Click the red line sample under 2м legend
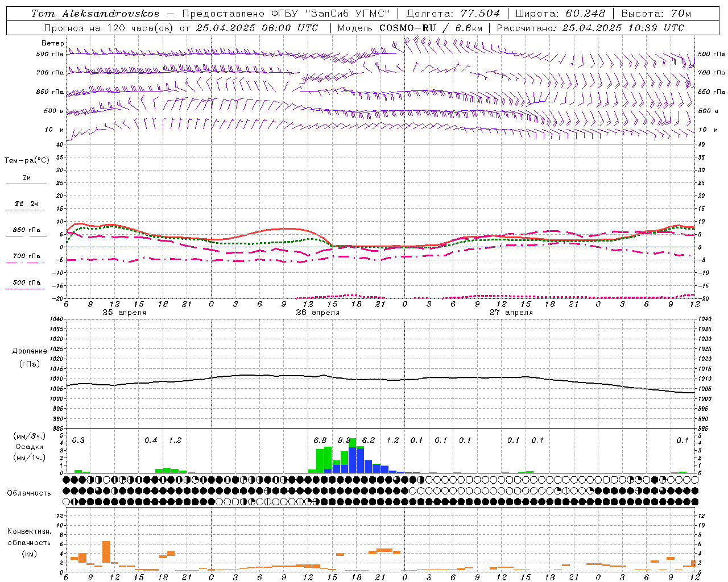The image size is (728, 582). click(26, 184)
